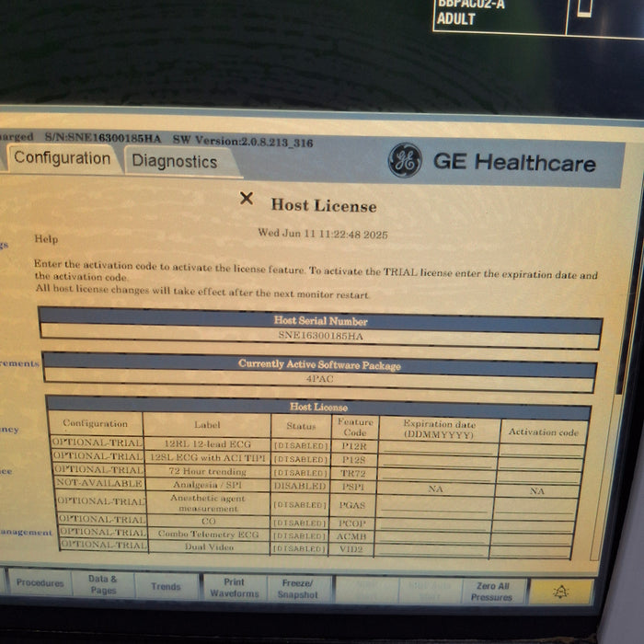Open the Procedures menu

coord(40,582)
